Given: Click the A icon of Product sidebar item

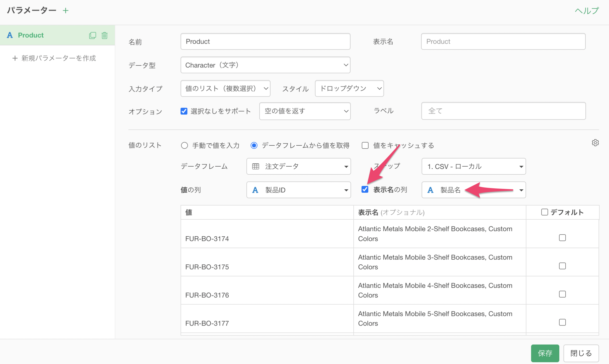Looking at the screenshot, I should (x=10, y=35).
